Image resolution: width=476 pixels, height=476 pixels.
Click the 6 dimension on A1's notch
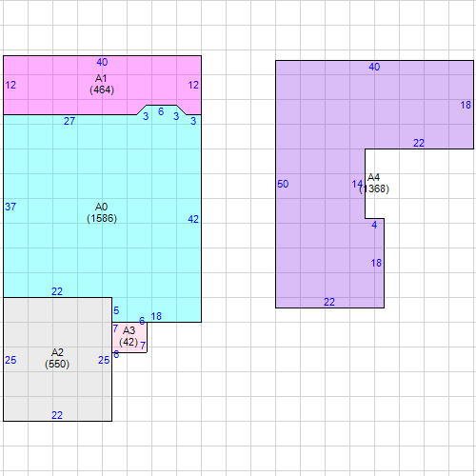[x=161, y=111]
